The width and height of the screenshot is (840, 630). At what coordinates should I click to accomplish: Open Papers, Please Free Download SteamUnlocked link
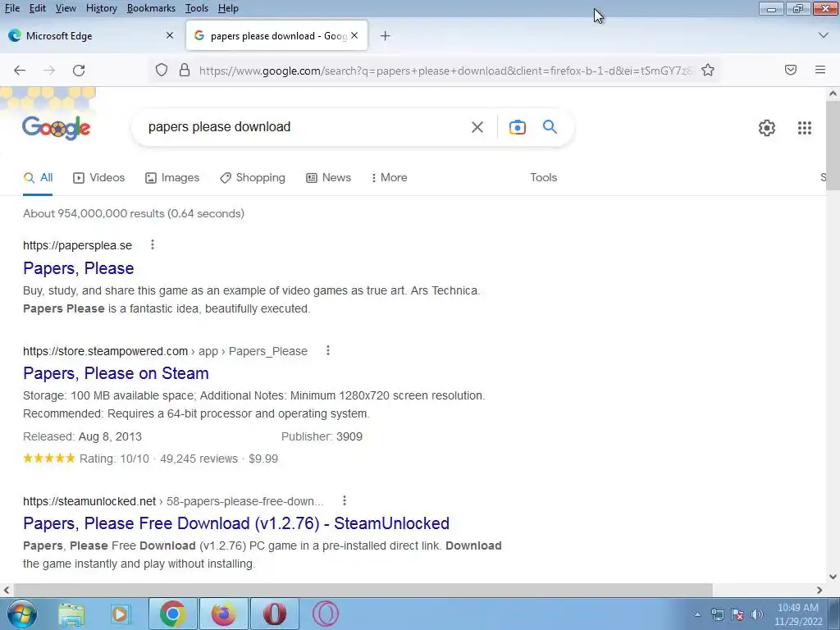click(236, 523)
